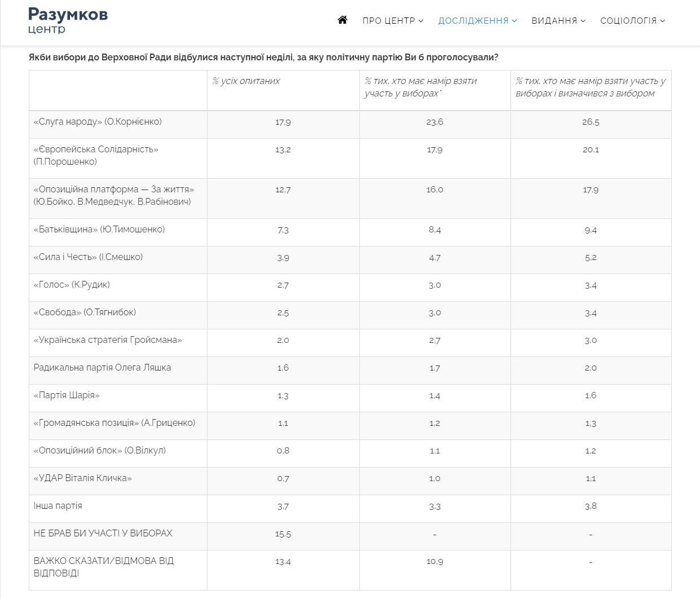Open the ДОСЛІДЖЕННЯ menu label
This screenshot has width=700, height=599.
[473, 21]
